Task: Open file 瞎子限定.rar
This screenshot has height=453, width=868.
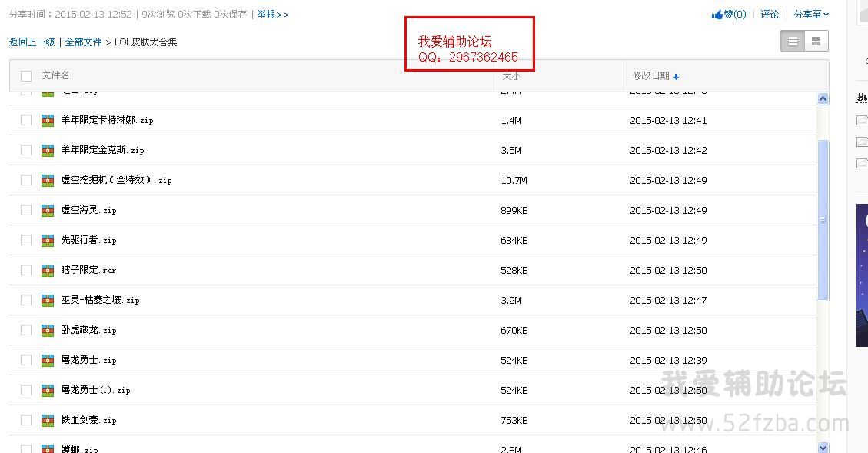Action: pyautogui.click(x=88, y=270)
